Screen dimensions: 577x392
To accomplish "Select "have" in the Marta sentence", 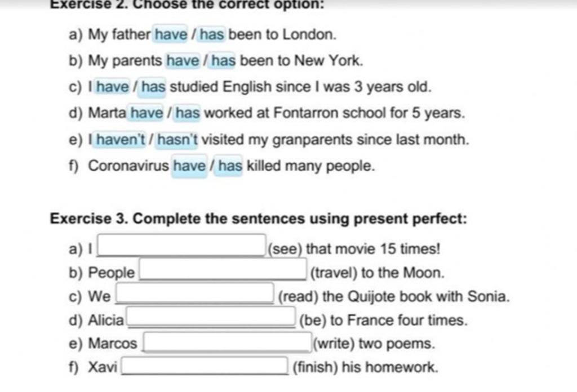I will click(147, 113).
